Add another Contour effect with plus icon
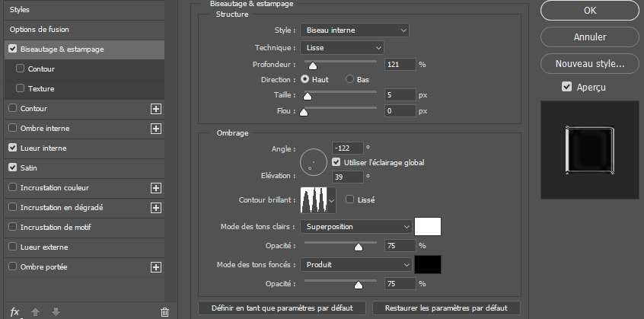The height and width of the screenshot is (319, 644). point(156,109)
